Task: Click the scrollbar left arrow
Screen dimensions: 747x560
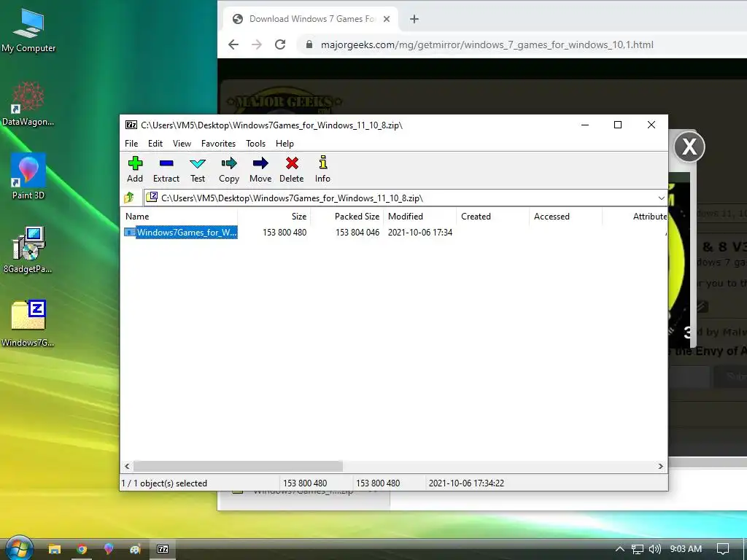Action: pos(127,466)
